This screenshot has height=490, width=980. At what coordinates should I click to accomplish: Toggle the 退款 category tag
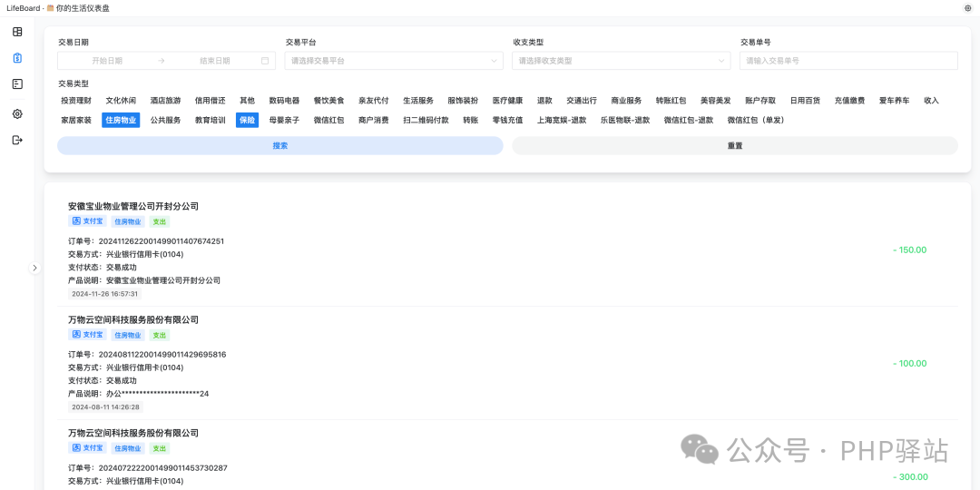545,101
